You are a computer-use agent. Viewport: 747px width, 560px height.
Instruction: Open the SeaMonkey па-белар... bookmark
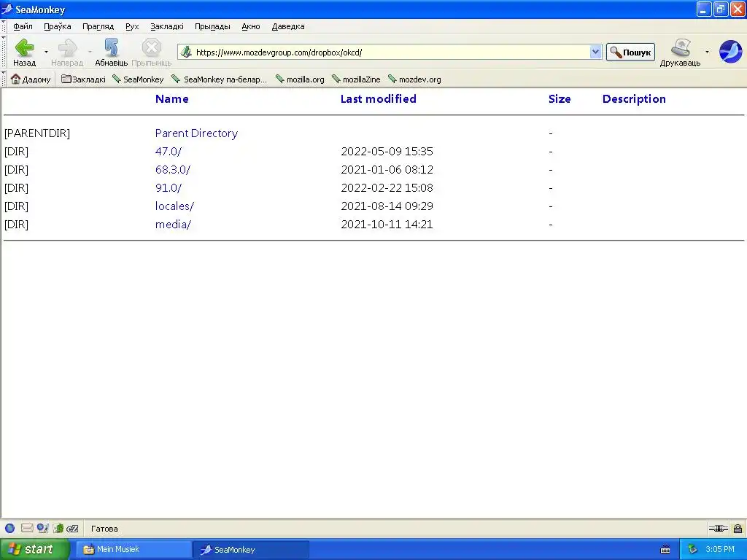pos(220,79)
